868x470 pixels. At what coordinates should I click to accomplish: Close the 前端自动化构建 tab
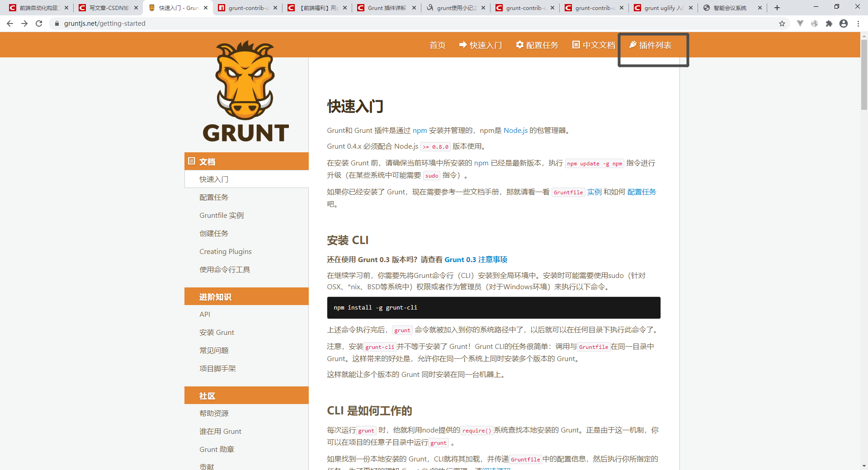(x=66, y=8)
